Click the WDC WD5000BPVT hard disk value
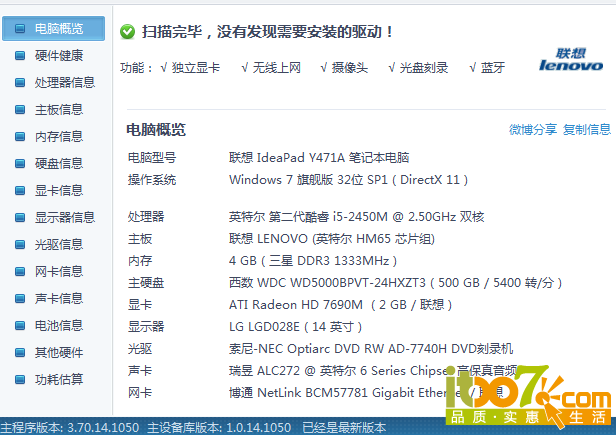The width and height of the screenshot is (616, 435). tap(396, 283)
